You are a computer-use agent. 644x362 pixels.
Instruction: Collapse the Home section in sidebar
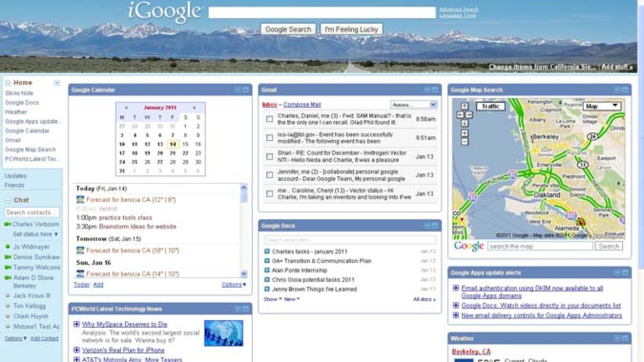8,83
